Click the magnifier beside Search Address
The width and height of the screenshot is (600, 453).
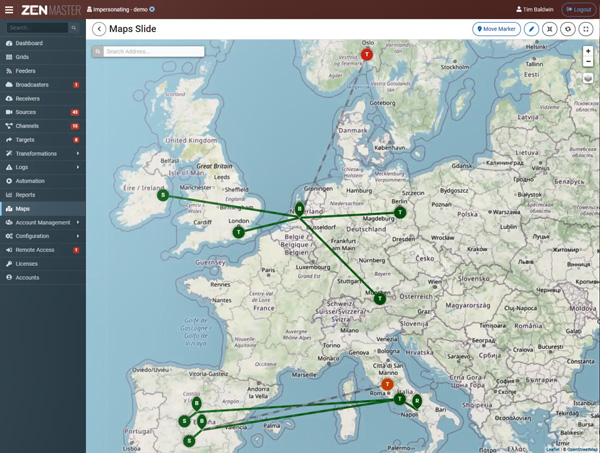[98, 51]
